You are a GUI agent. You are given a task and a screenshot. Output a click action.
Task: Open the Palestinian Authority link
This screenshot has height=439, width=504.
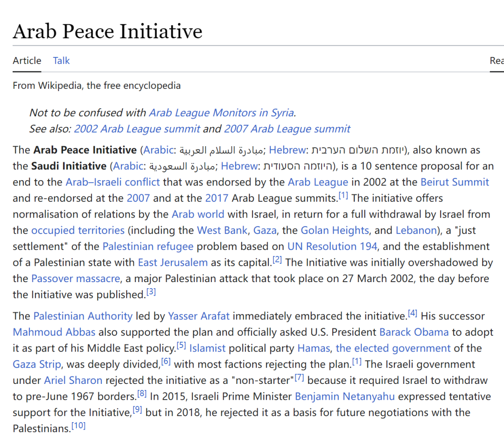coord(83,316)
